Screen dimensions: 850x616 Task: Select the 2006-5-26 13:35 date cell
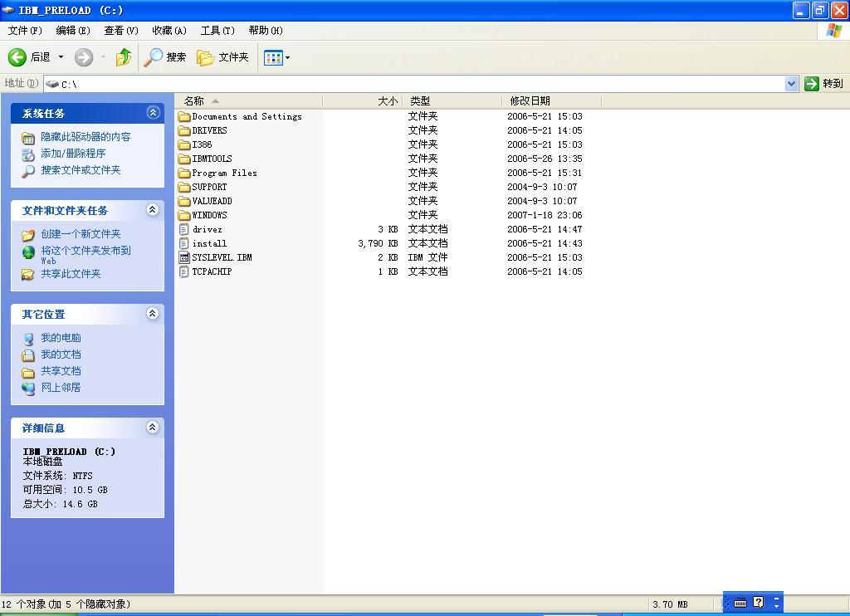click(545, 159)
